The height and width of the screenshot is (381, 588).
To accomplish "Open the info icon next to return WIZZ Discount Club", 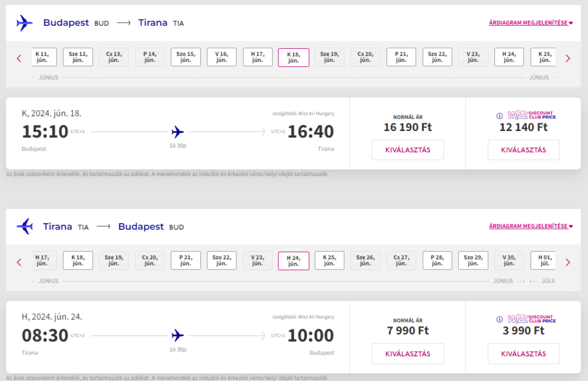I will [x=500, y=319].
